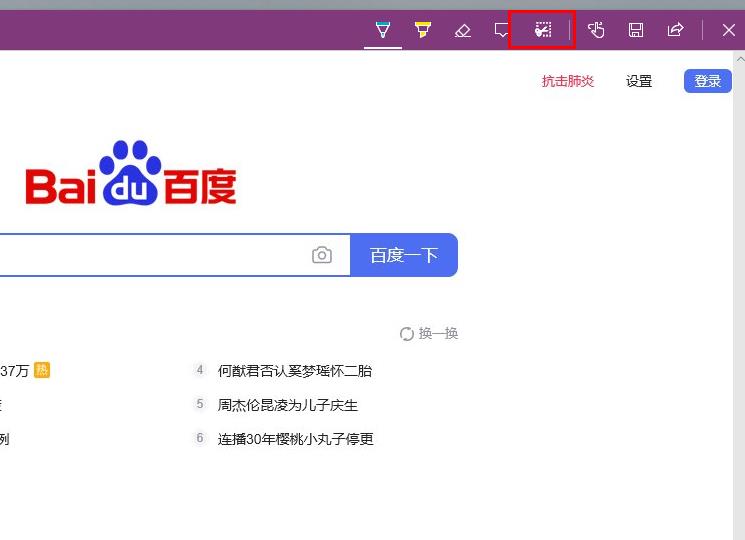Screen dimensions: 745x540
Task: Click the orange 热 badge
Action: click(42, 370)
